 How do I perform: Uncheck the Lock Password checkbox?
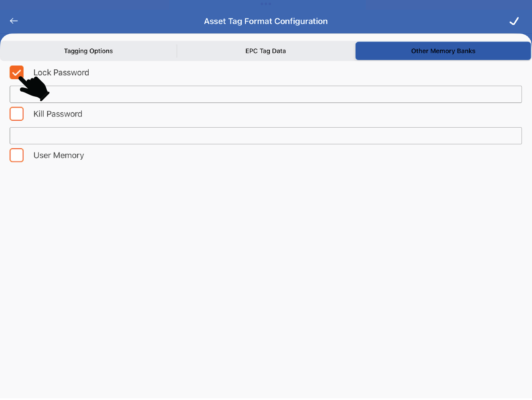[16, 72]
